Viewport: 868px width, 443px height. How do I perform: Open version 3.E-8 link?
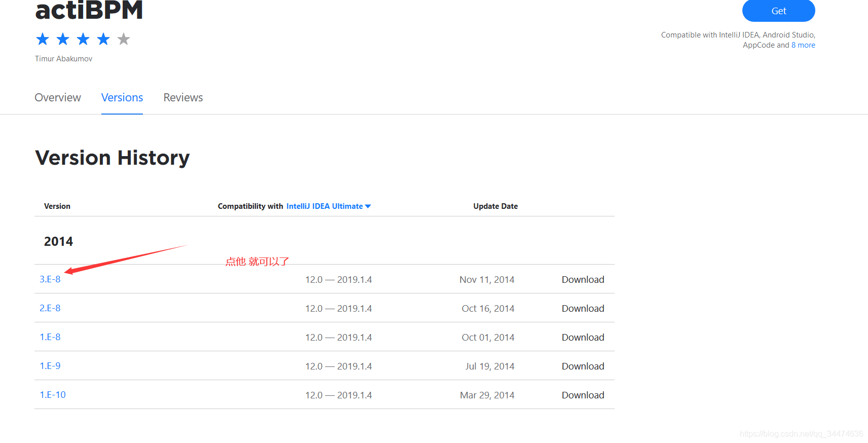pos(50,279)
